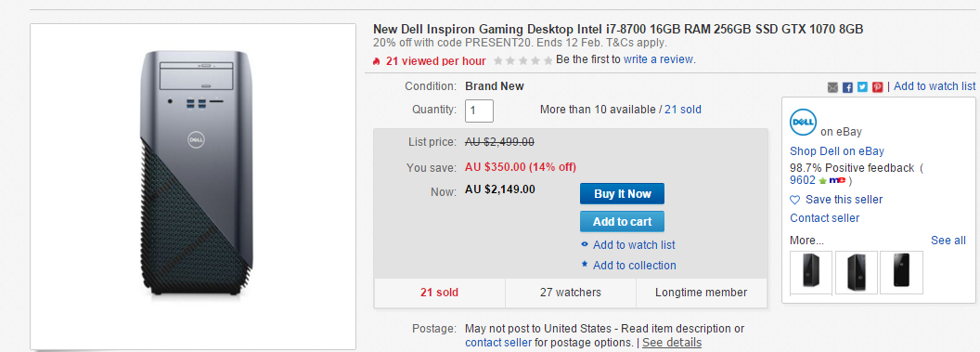Click See all seller items link
Screen dimensions: 980x352
[x=948, y=241]
